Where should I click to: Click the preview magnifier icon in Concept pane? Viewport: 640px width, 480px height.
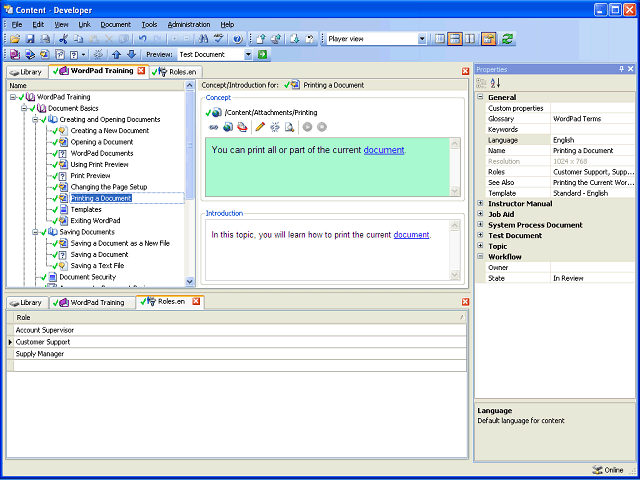(x=289, y=127)
